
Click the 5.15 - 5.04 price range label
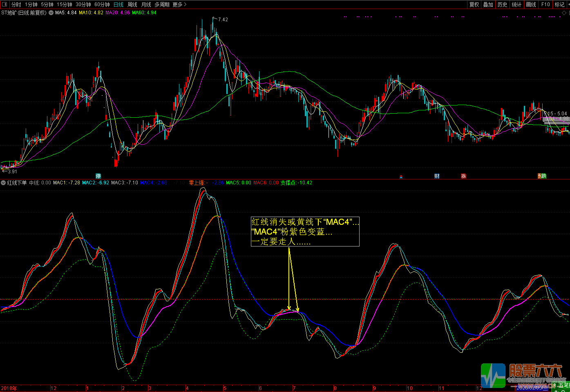556,114
